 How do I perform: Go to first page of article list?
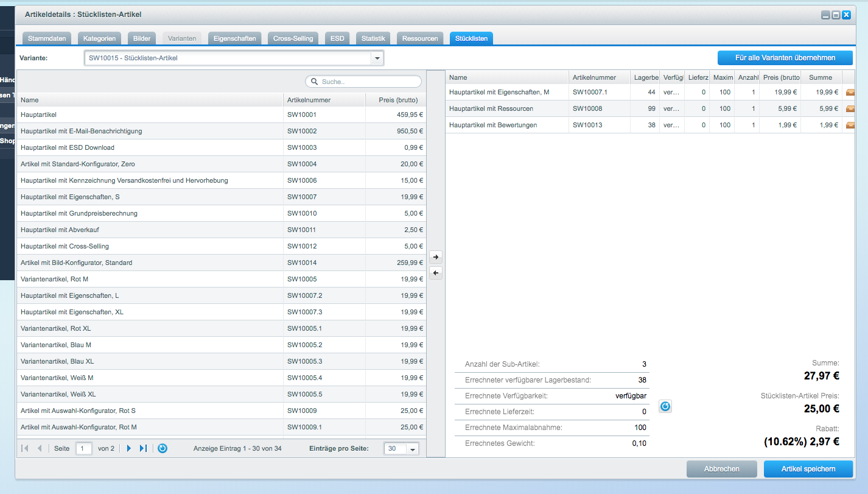[25, 448]
